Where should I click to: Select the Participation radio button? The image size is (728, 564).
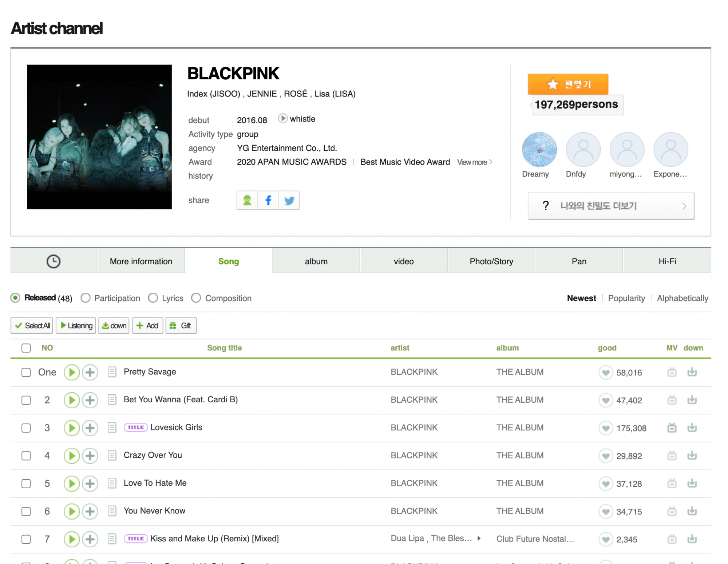pyautogui.click(x=86, y=298)
